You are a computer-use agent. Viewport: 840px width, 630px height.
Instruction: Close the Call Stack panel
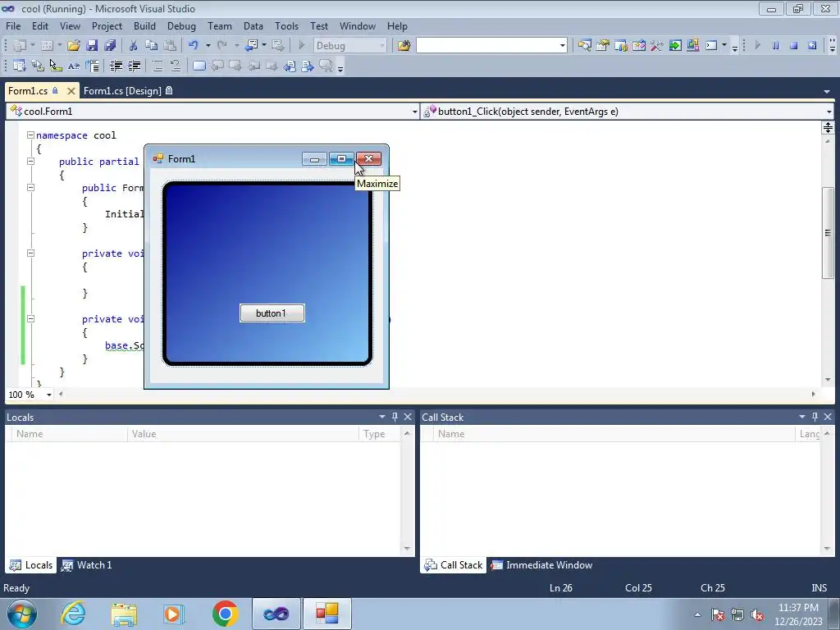(x=828, y=417)
